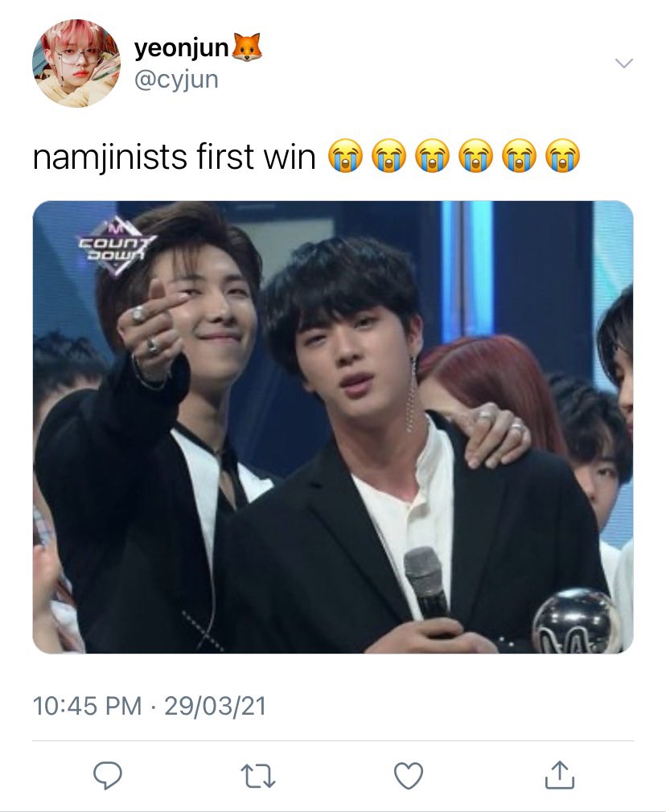Click the 10:45 PM timestamp

[x=87, y=706]
